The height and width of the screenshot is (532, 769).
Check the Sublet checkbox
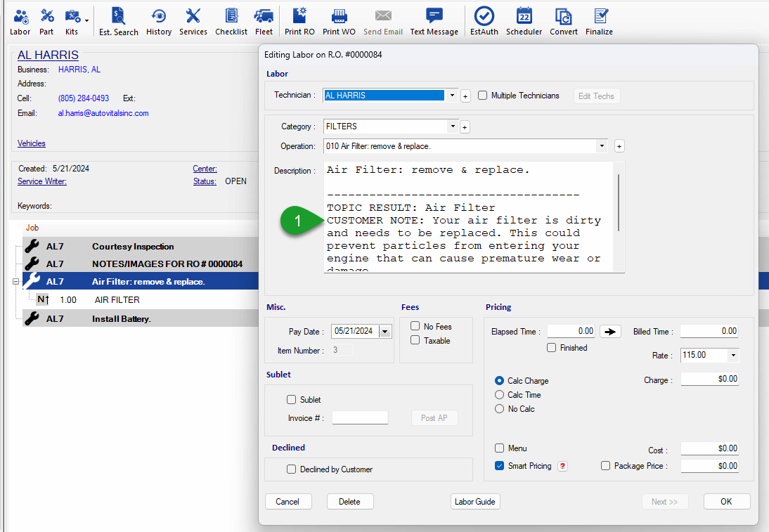(x=291, y=400)
